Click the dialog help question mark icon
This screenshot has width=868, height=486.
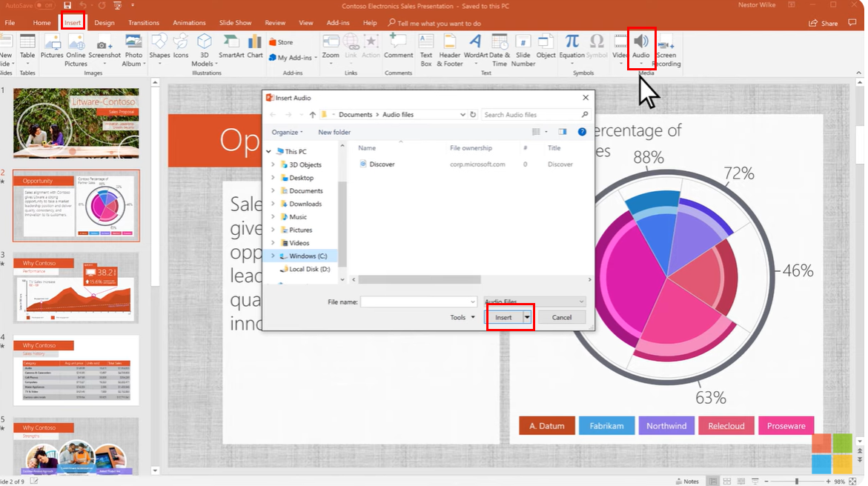click(582, 132)
